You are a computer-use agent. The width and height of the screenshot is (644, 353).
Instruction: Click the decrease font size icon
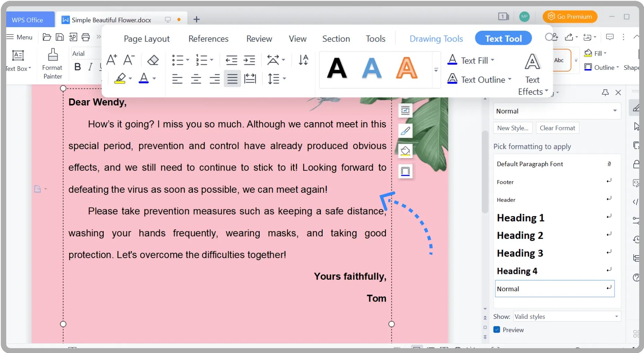pyautogui.click(x=129, y=60)
